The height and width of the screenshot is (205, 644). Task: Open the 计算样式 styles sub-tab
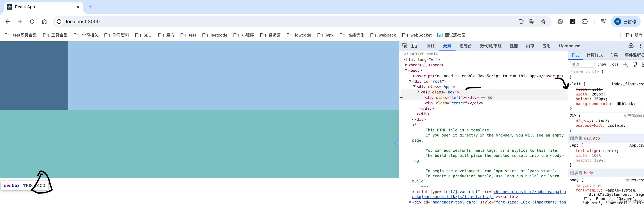[x=595, y=55]
